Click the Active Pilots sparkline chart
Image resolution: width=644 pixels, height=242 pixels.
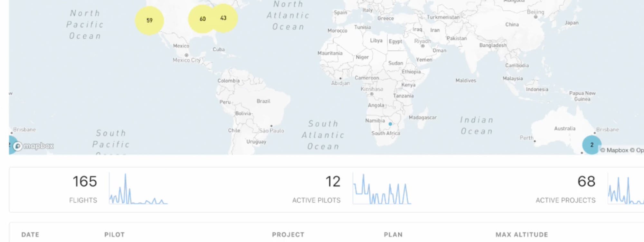pyautogui.click(x=382, y=189)
